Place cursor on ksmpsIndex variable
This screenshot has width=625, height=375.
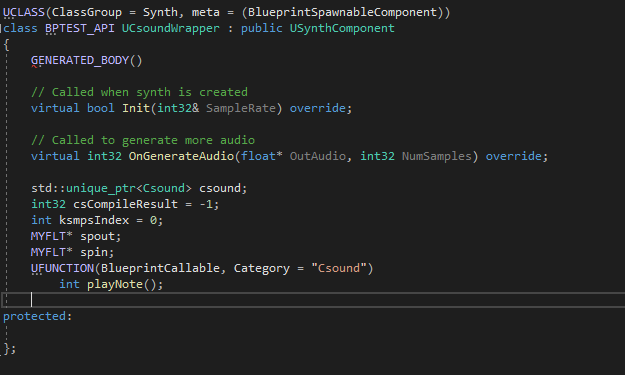coord(94,220)
